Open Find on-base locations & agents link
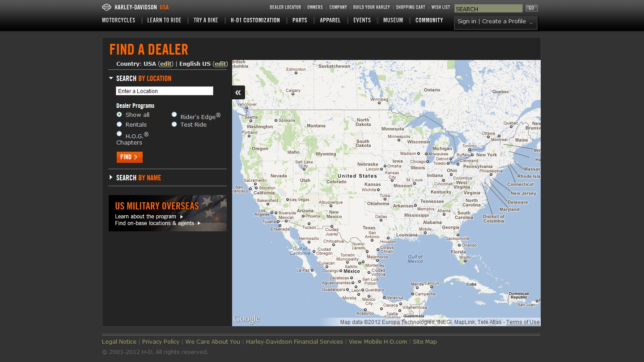Image resolution: width=644 pixels, height=362 pixels. click(x=154, y=223)
